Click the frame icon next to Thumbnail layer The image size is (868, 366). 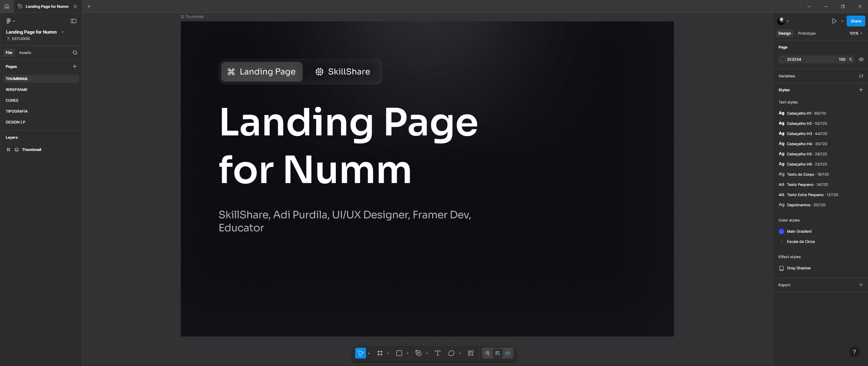[8, 150]
